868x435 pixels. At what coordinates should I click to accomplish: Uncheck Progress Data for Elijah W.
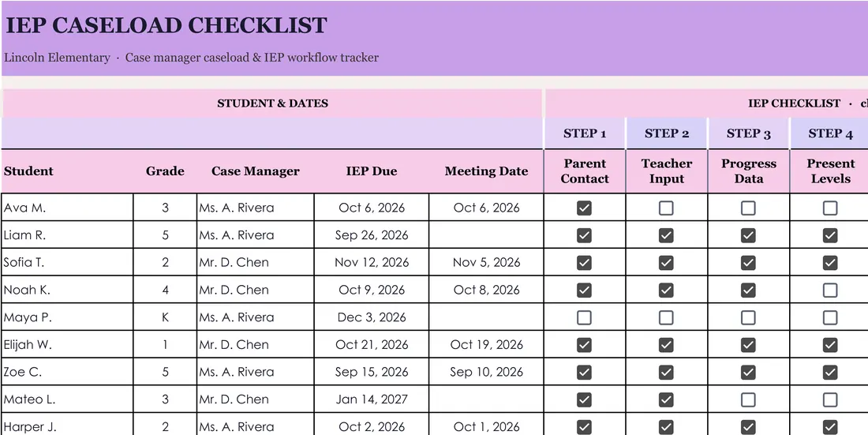pyautogui.click(x=748, y=345)
